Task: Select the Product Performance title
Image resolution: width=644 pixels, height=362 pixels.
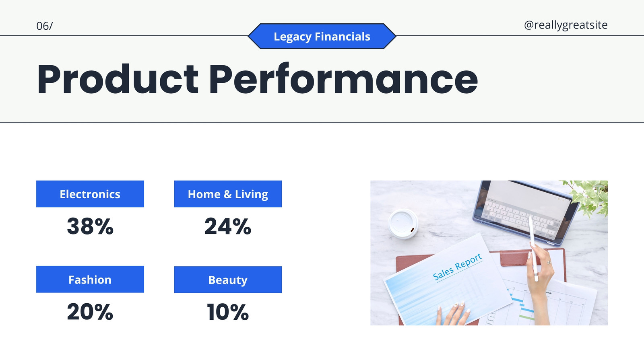Action: pyautogui.click(x=257, y=79)
